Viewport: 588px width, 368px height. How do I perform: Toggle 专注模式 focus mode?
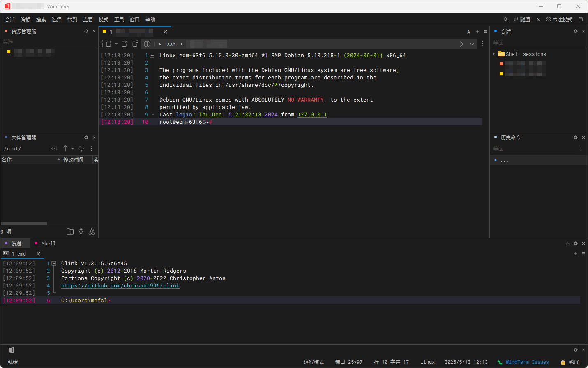(559, 19)
